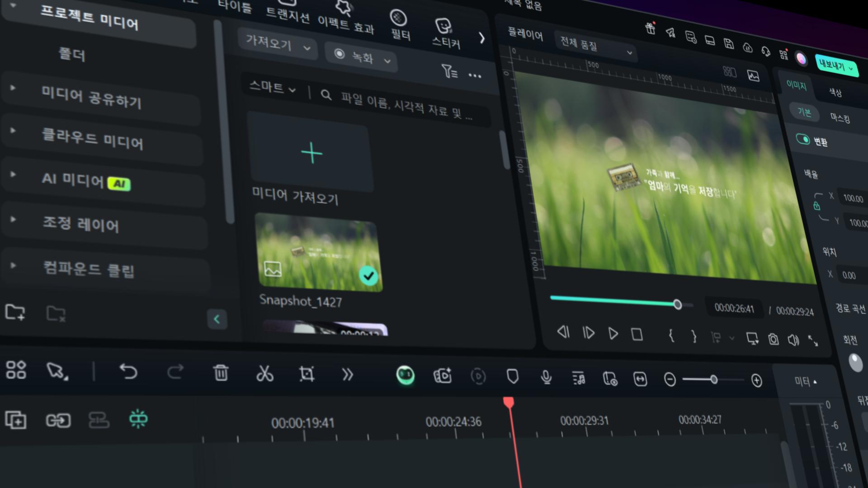Image resolution: width=868 pixels, height=488 pixels.
Task: Click the scissors split icon
Action: (x=264, y=374)
